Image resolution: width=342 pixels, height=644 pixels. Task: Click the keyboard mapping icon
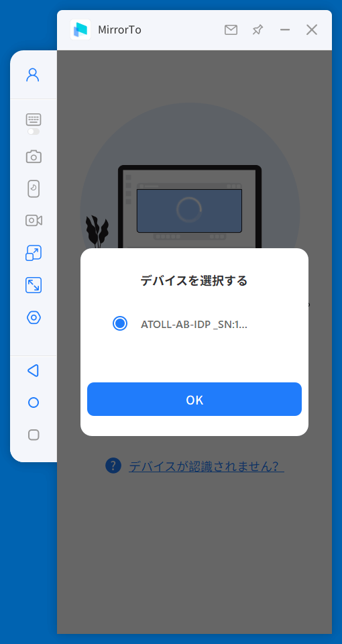pos(34,119)
